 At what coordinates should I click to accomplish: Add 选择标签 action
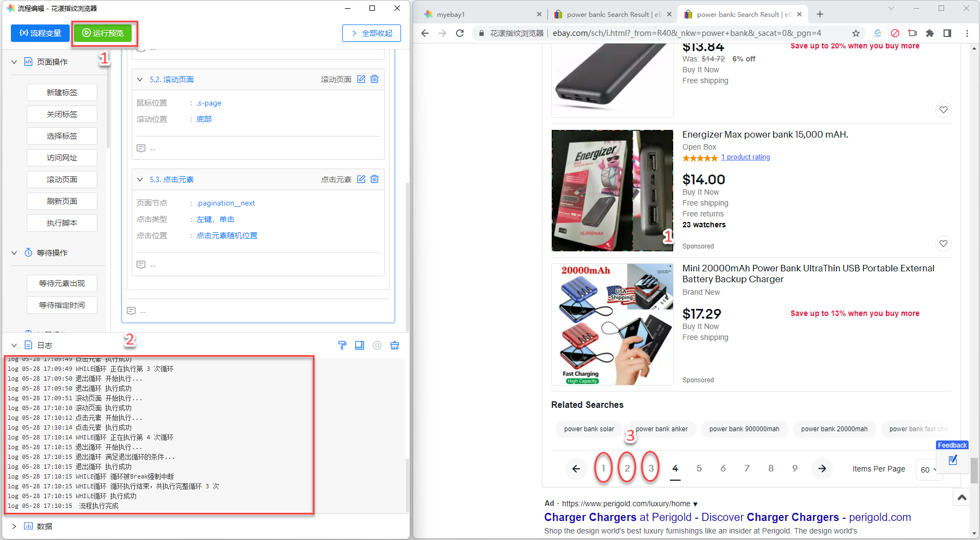[62, 136]
